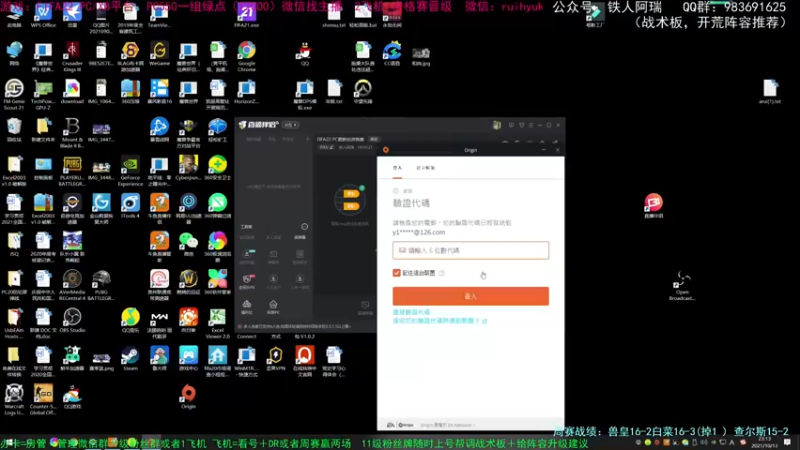Tick the remember-this-device checkbox in Origin
Viewport: 800px width, 450px height.
point(396,273)
